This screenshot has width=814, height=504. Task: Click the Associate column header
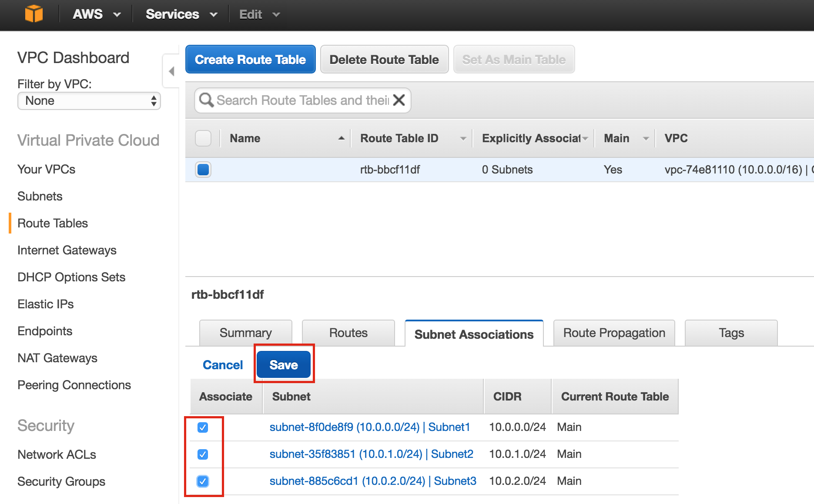(226, 397)
